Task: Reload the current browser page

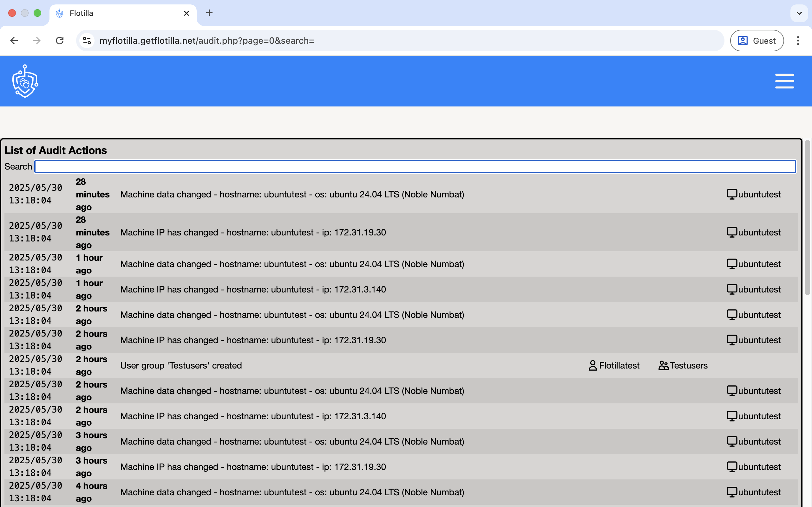Action: [60, 41]
